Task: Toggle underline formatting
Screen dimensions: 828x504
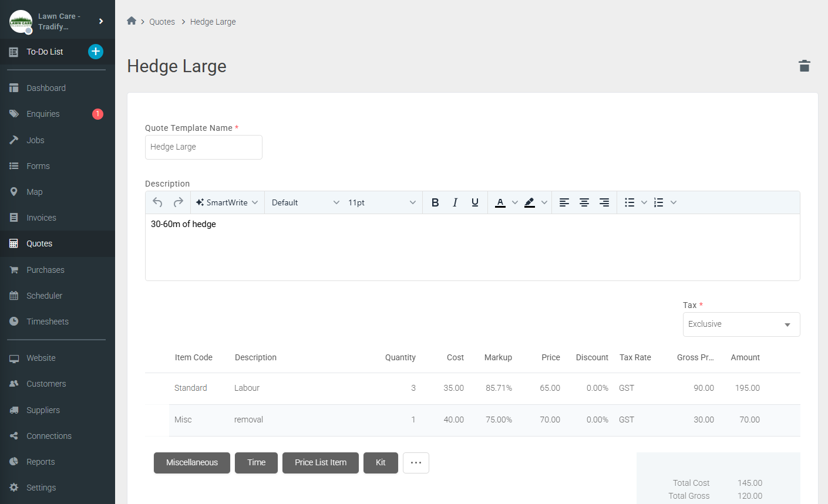Action: [475, 202]
